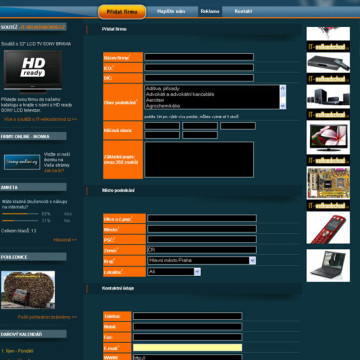Click the Firmy online banner icon
Viewport: 360px width, 360px height.
[x=22, y=162]
